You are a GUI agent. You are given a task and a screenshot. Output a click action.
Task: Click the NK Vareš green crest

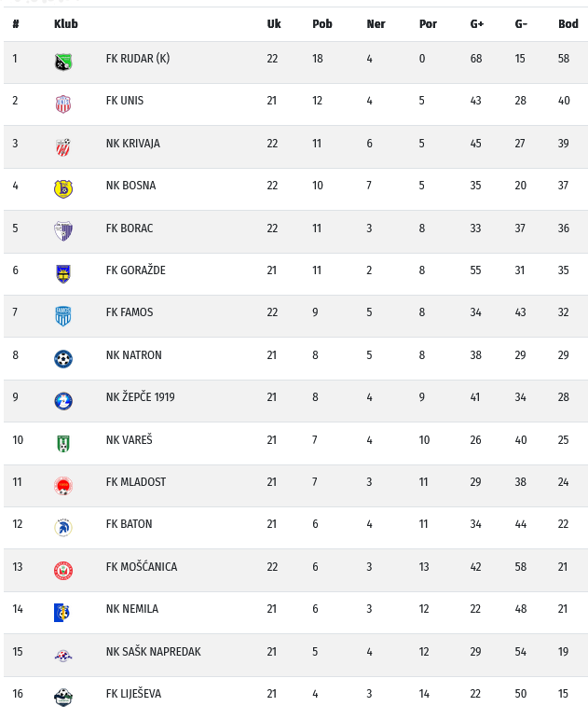62,443
